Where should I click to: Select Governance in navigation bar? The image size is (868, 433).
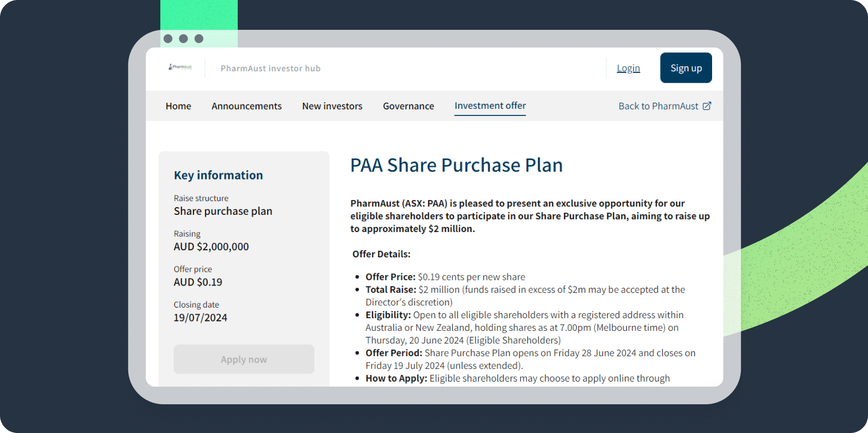click(409, 106)
